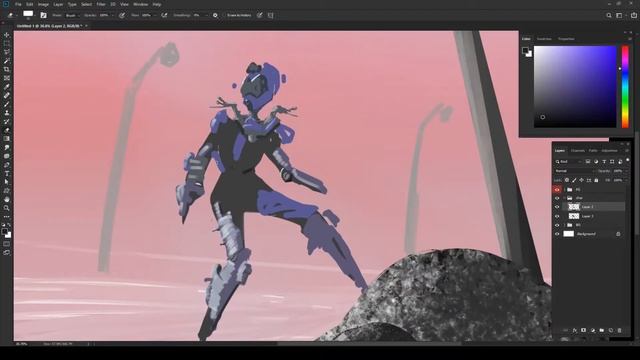The height and width of the screenshot is (360, 640).
Task: Pick a shade in the color field
Action: click(575, 87)
